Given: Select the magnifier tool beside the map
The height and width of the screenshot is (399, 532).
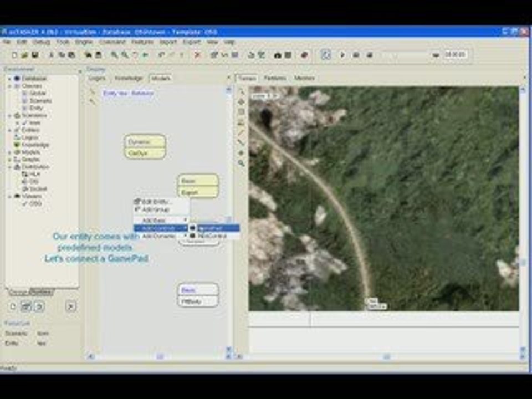Looking at the screenshot, I should (x=241, y=163).
